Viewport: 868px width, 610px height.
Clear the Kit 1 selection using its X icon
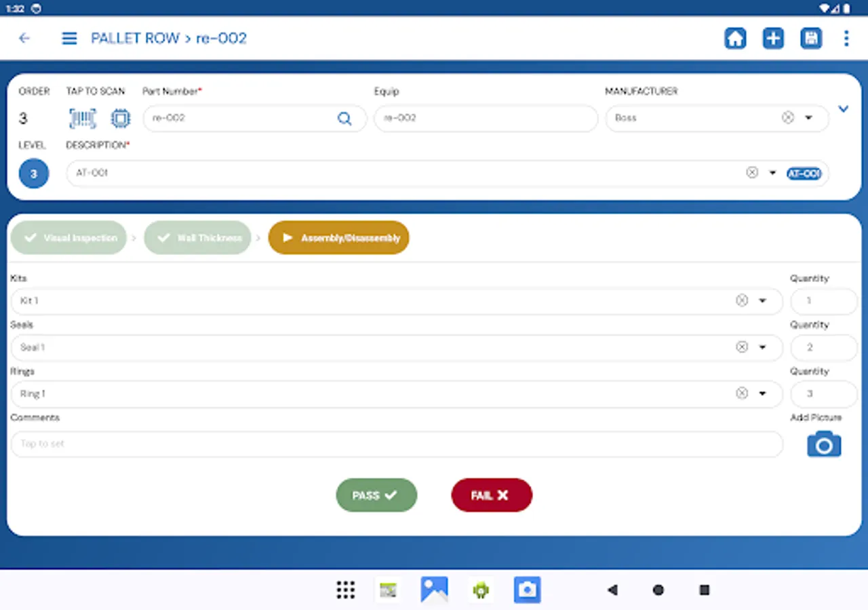click(x=742, y=300)
